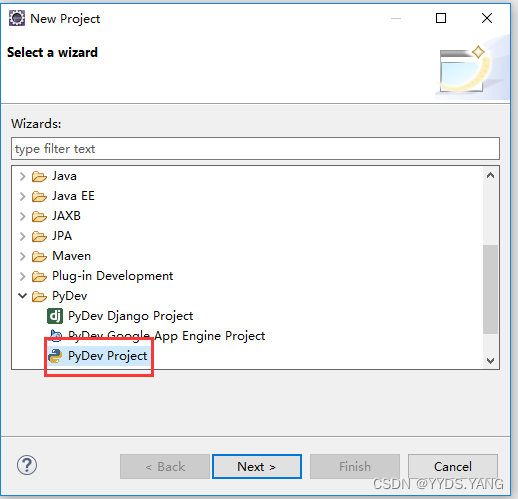Screen dimensions: 518x499
Task: Expand the JAXB category
Action: 22,216
